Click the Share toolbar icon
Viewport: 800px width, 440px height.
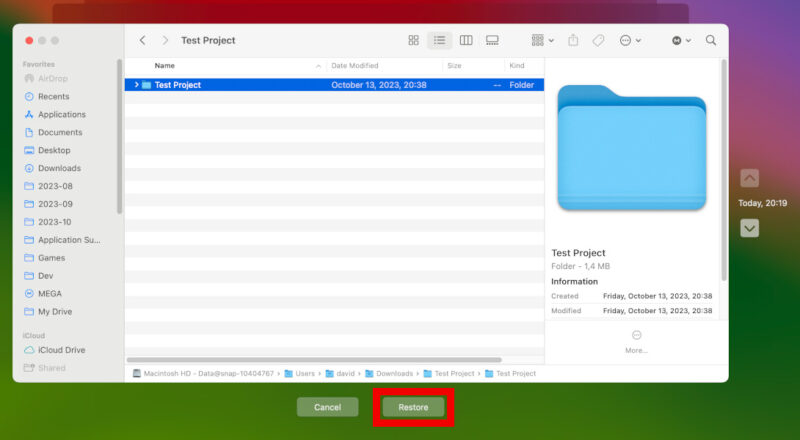click(573, 40)
